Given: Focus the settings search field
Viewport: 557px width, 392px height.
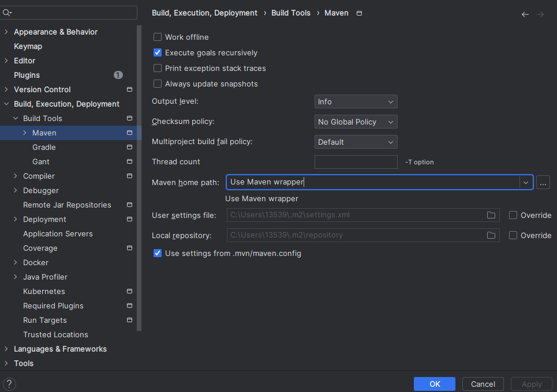Looking at the screenshot, I should click(x=69, y=13).
